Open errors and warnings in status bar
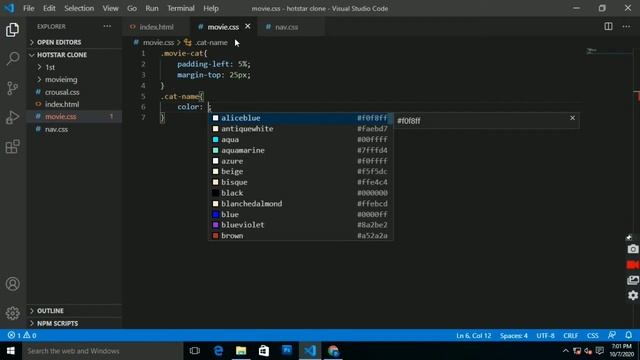The height and width of the screenshot is (360, 640). [x=22, y=335]
